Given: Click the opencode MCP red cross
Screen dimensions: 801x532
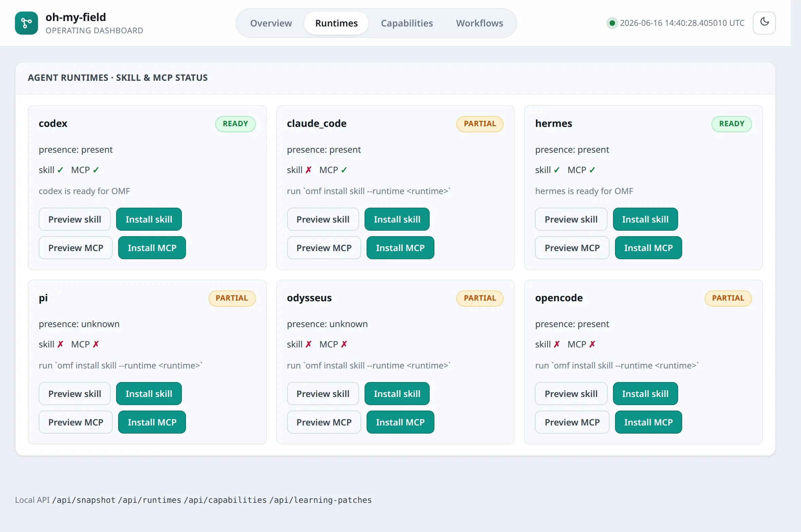Looking at the screenshot, I should [593, 344].
